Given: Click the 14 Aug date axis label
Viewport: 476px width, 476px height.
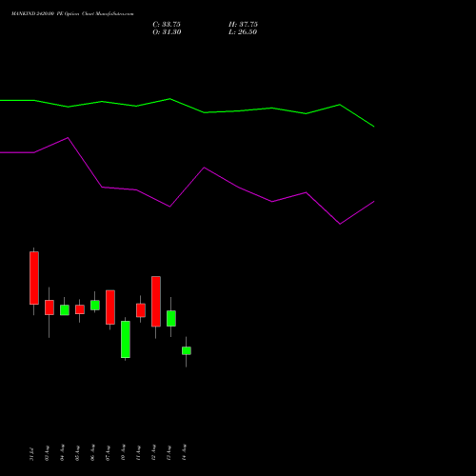Looking at the screenshot, I should point(184,452).
